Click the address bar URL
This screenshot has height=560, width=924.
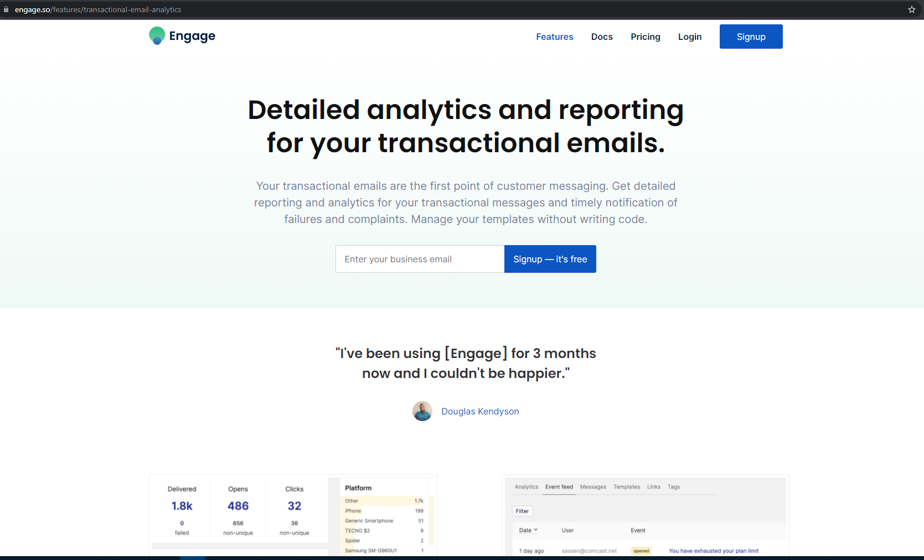[x=98, y=9]
